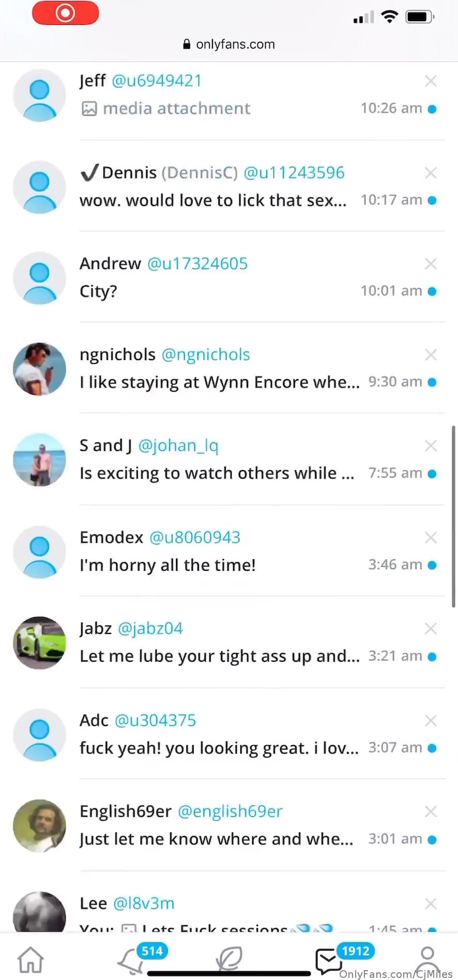Remove Dennis conversation using its X
The width and height of the screenshot is (458, 980).
pyautogui.click(x=431, y=173)
